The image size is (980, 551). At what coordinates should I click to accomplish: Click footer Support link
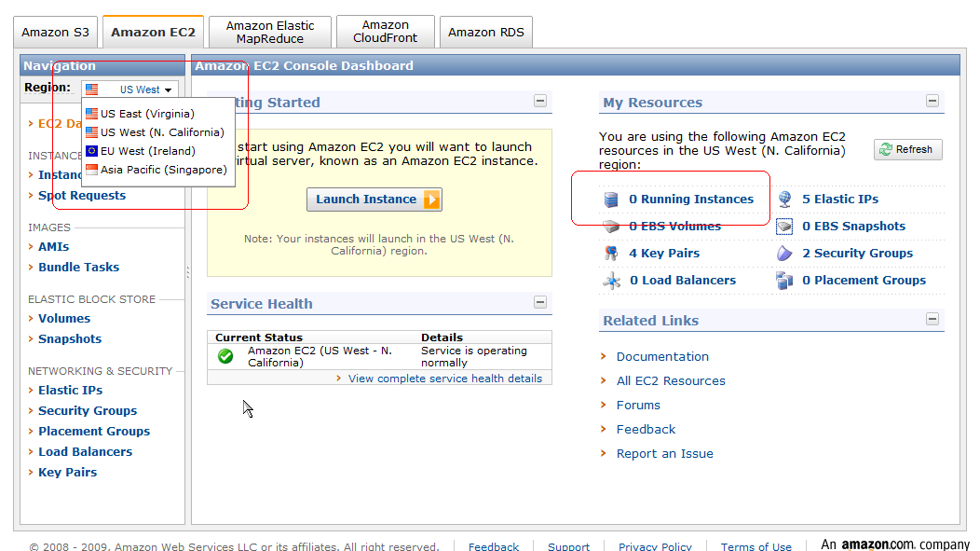coord(569,546)
